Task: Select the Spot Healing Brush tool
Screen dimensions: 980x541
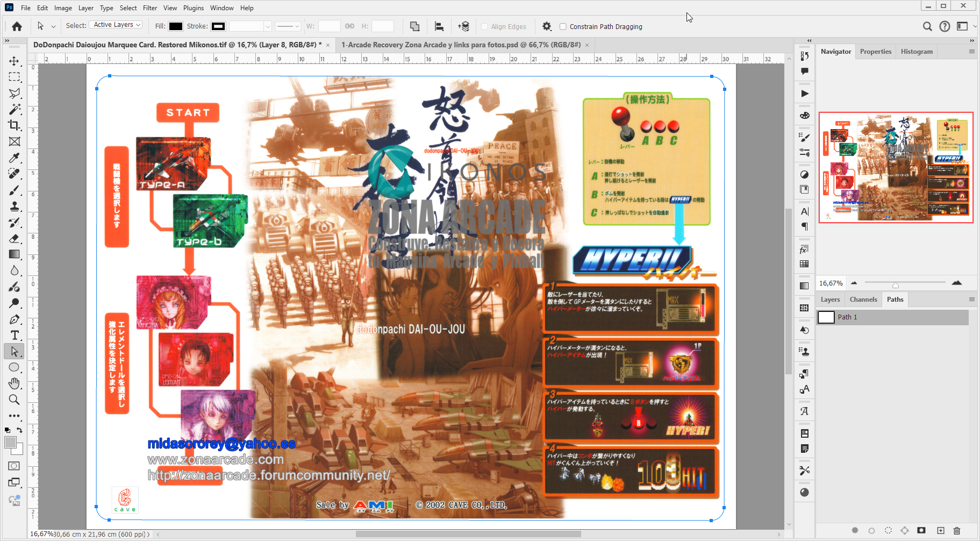Action: [15, 174]
